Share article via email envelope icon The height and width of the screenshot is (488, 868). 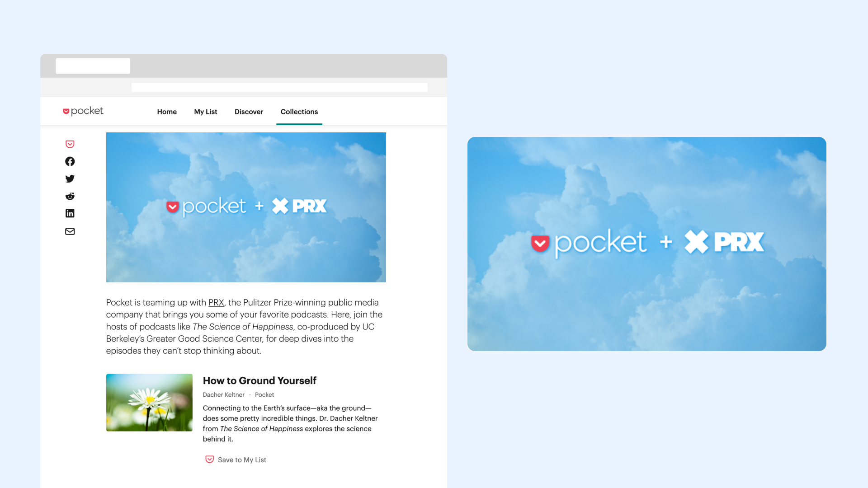[x=70, y=231]
